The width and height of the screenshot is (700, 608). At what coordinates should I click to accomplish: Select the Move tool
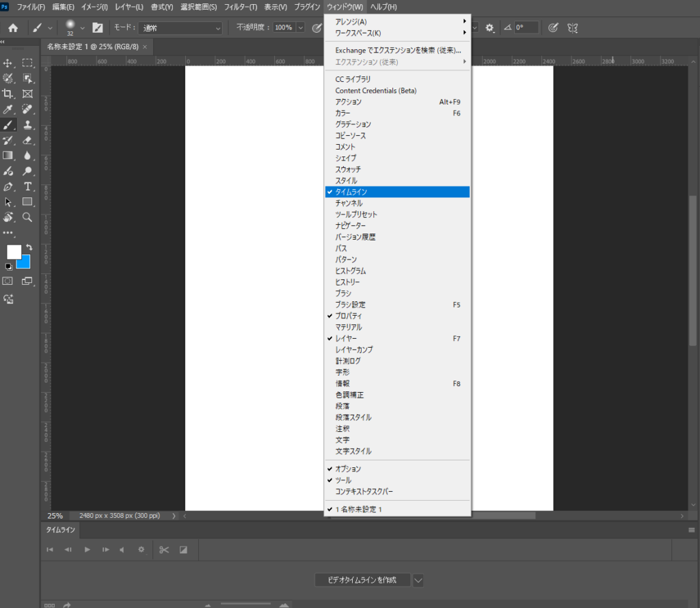(x=8, y=63)
